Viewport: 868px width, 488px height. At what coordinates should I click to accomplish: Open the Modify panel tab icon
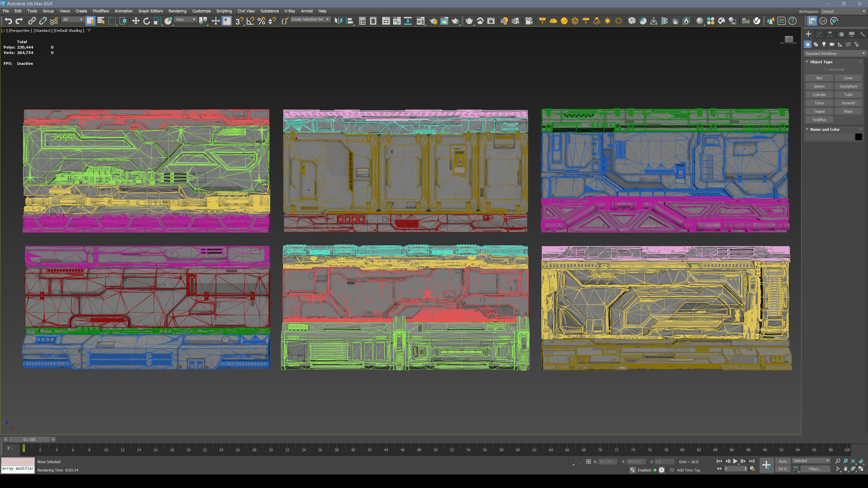819,34
